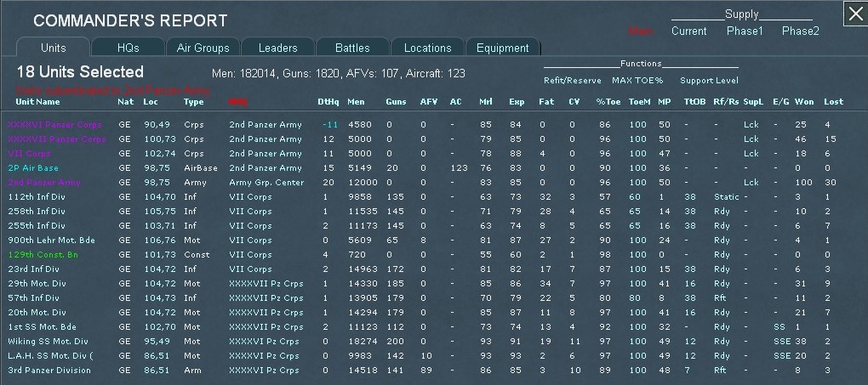Viewport: 868px width, 385px height.
Task: Sort units by Men column header
Action: pos(356,102)
